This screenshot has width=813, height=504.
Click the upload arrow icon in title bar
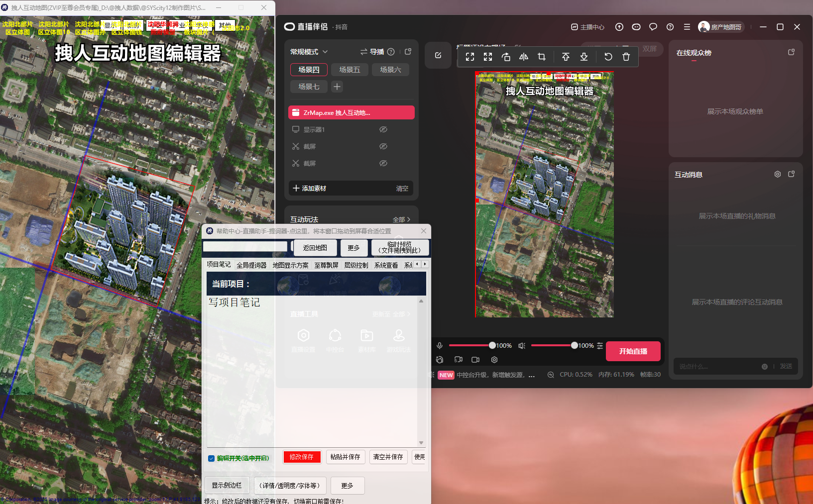tap(619, 27)
